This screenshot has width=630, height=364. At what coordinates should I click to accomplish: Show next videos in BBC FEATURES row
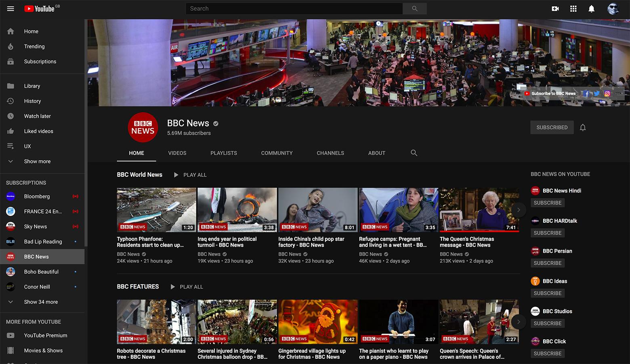click(519, 322)
